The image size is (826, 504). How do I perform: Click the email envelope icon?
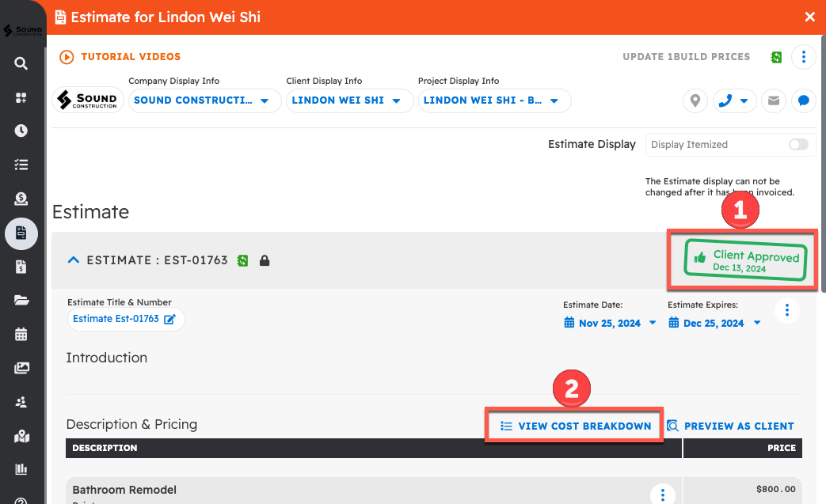coord(773,100)
